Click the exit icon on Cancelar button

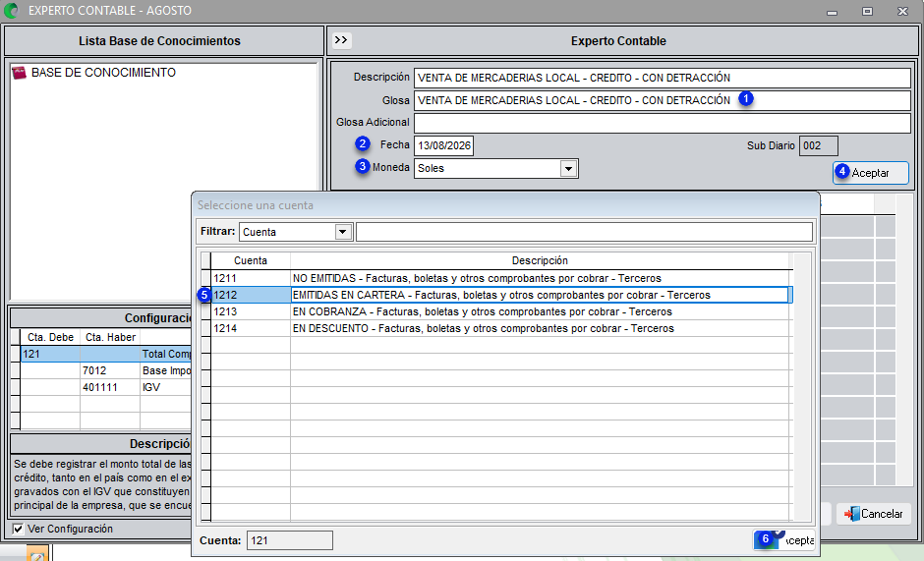coord(851,514)
